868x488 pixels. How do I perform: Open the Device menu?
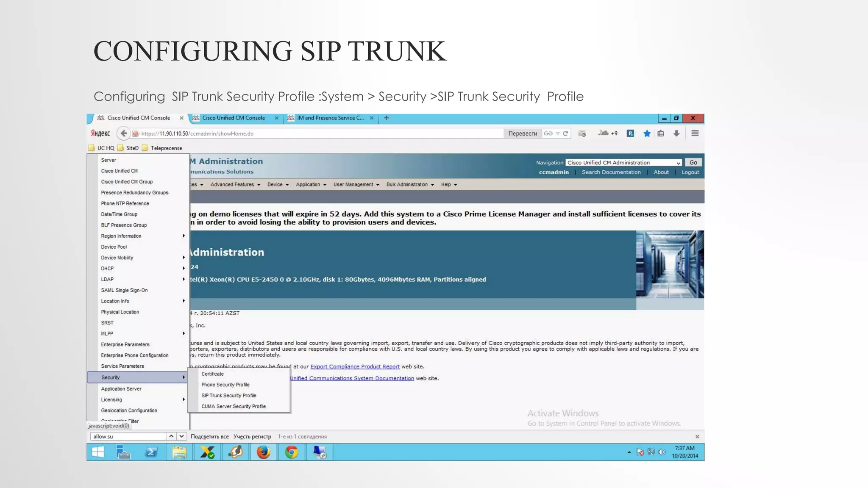278,185
